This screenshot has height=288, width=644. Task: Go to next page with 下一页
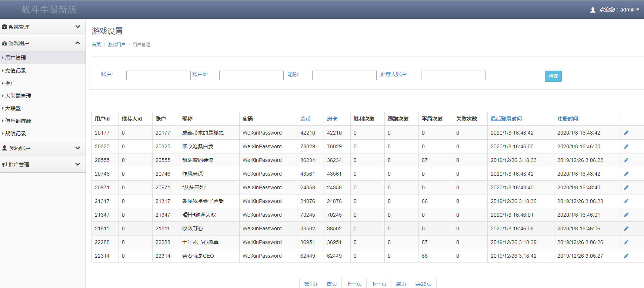click(378, 284)
